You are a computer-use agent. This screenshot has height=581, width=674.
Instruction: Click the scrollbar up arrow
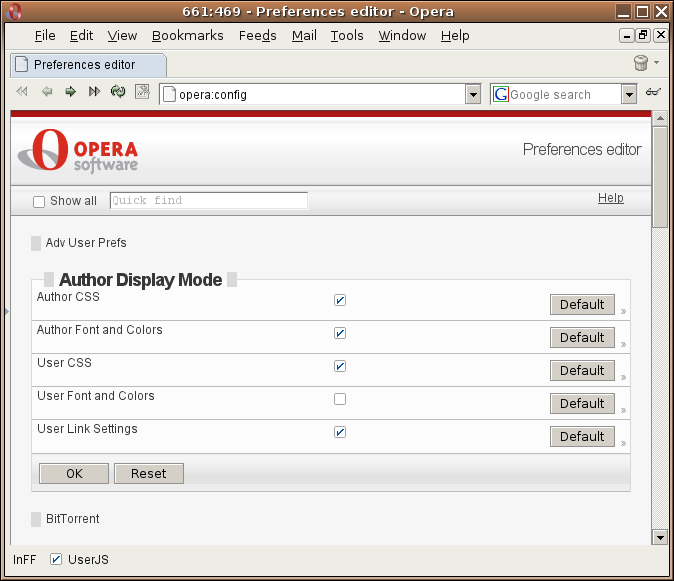tap(659, 118)
